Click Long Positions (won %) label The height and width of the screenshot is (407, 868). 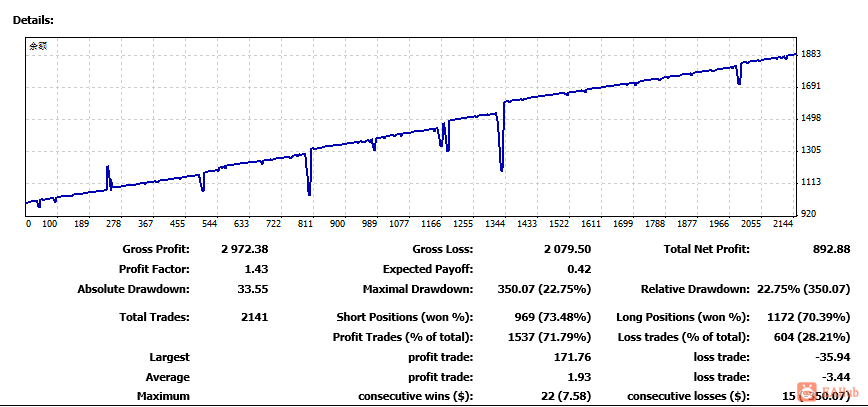(683, 318)
